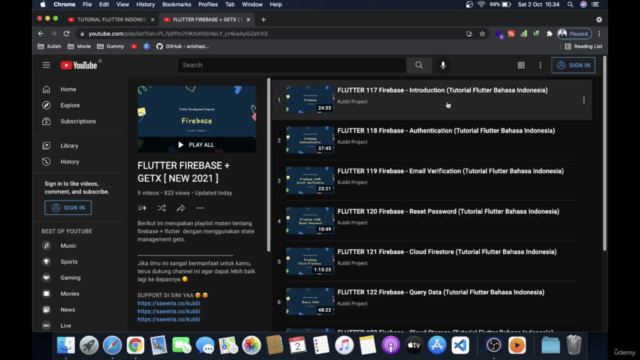Screen dimensions: 640x360
Task: Bookmark this page with the star
Action: pyautogui.click(x=482, y=33)
